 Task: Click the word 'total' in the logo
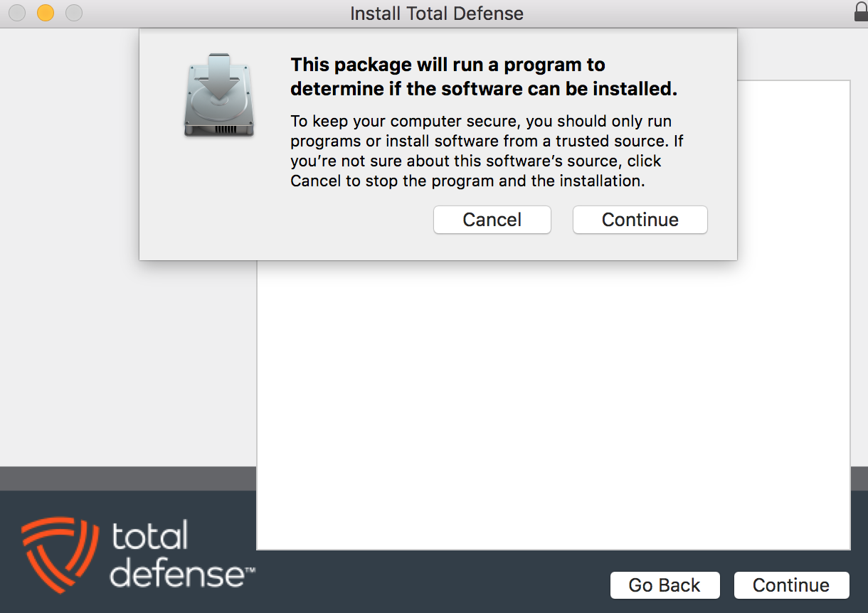pyautogui.click(x=149, y=535)
